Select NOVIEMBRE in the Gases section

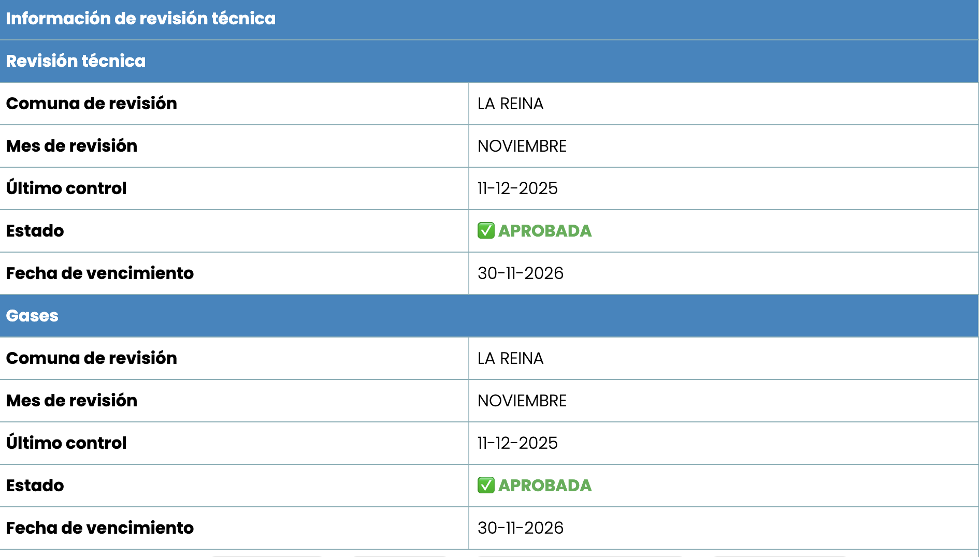coord(522,401)
